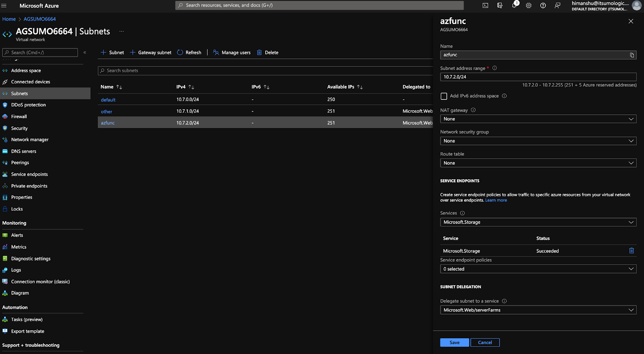Open Peerings in the sidebar
This screenshot has width=644, height=354.
20,163
